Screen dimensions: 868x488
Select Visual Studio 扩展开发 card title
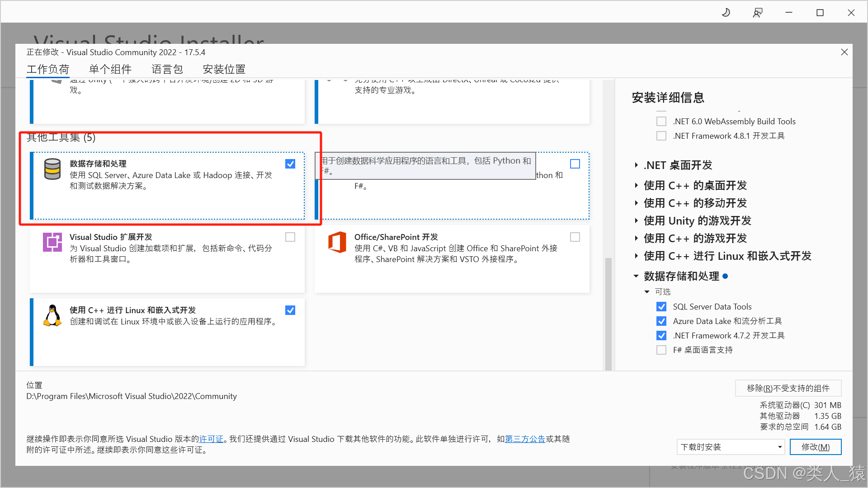[111, 237]
